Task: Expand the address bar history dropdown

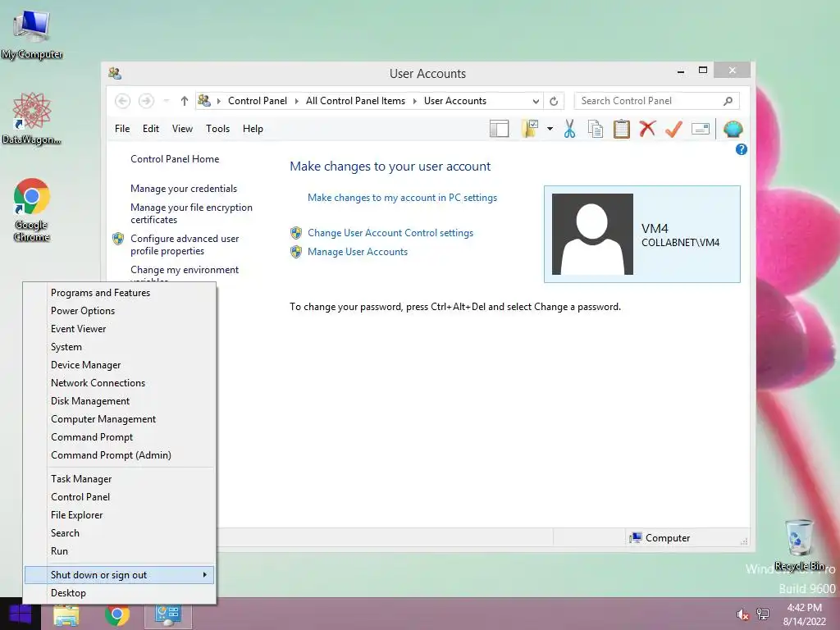Action: pos(536,101)
